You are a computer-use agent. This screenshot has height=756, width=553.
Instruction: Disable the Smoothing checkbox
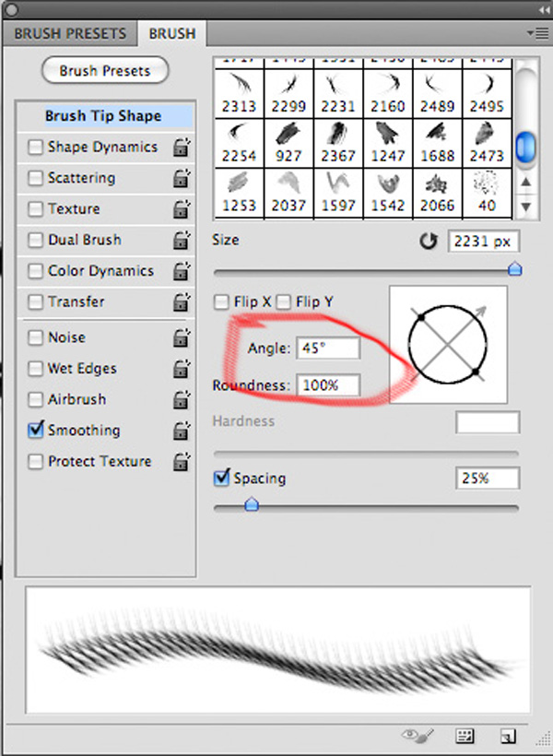click(x=36, y=430)
